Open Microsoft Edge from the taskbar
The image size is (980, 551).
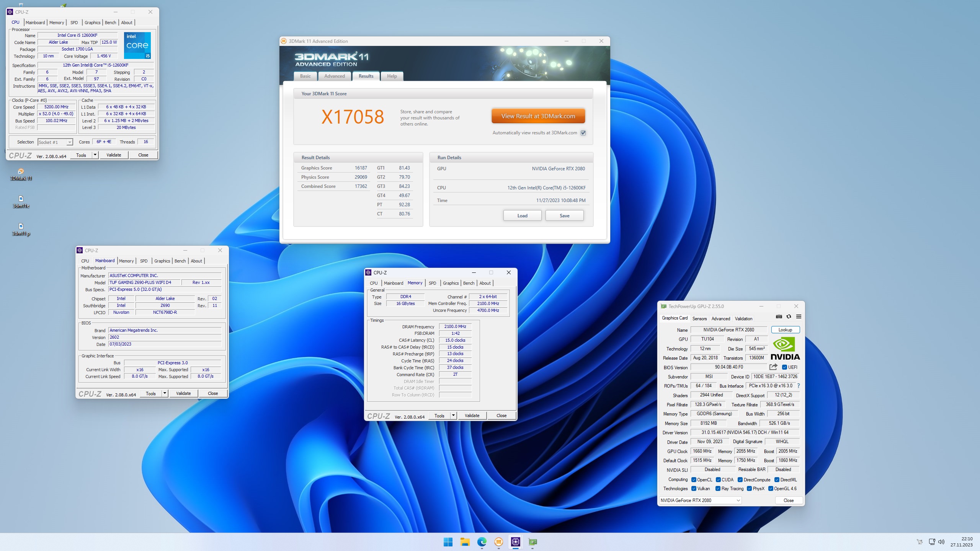482,542
